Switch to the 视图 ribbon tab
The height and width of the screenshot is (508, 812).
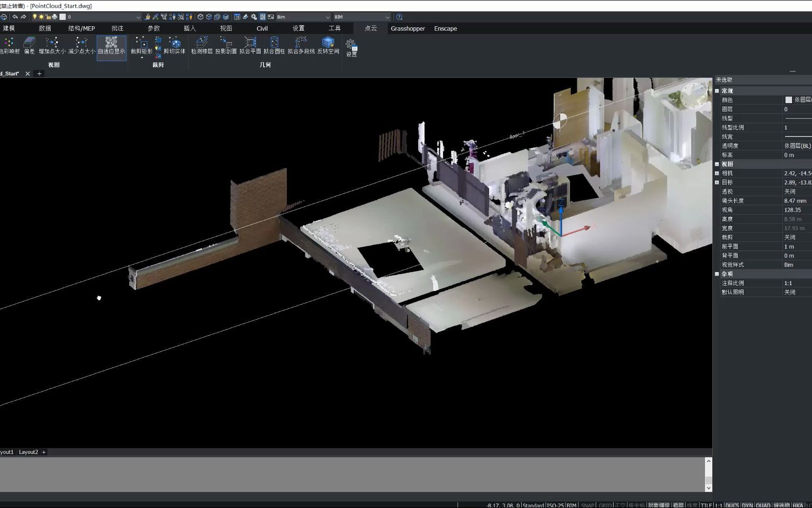226,28
